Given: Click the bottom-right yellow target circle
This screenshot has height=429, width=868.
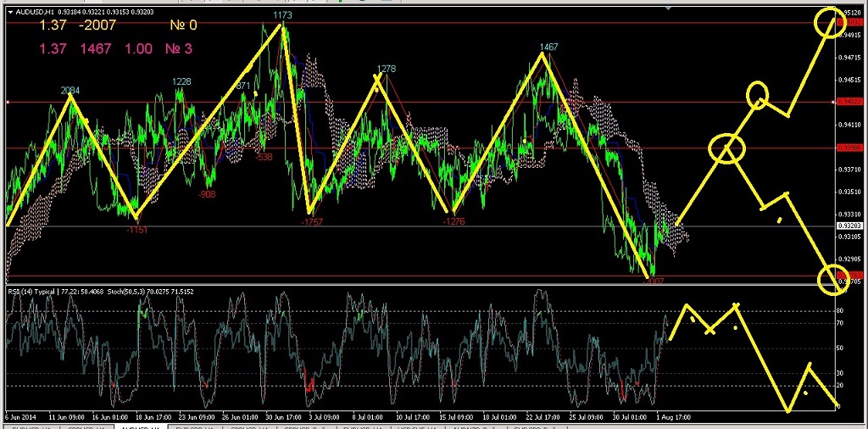Looking at the screenshot, I should click(832, 279).
